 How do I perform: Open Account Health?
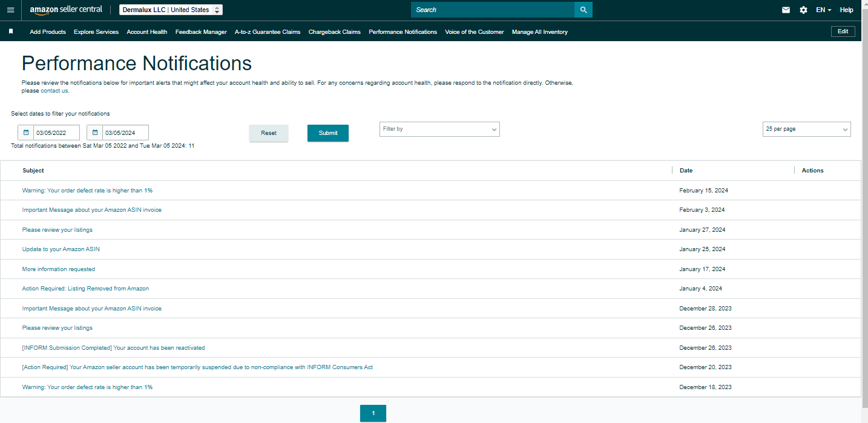coord(147,32)
